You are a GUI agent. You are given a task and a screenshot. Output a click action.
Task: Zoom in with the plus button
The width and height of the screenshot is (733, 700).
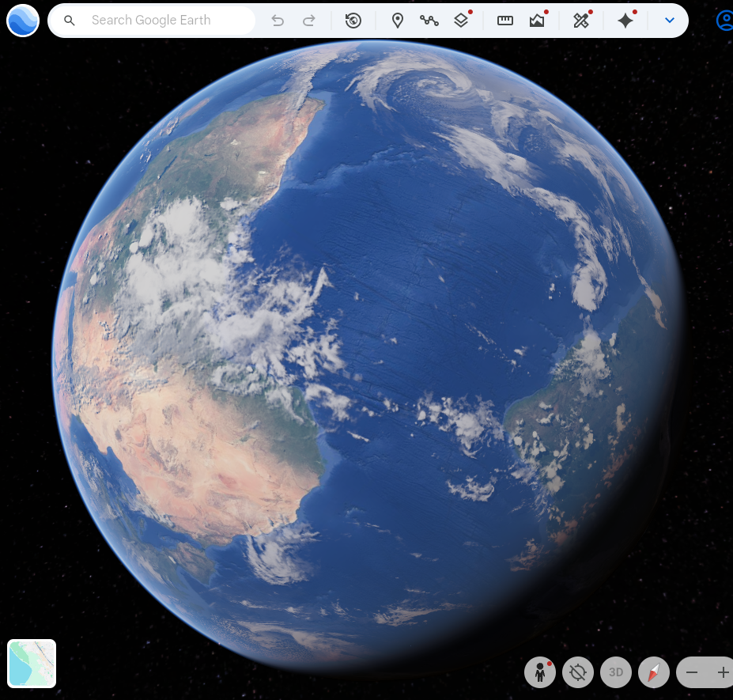coord(722,672)
